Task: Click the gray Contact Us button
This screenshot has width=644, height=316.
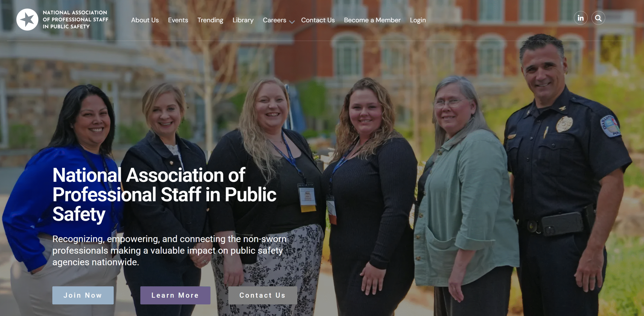Action: click(x=263, y=295)
